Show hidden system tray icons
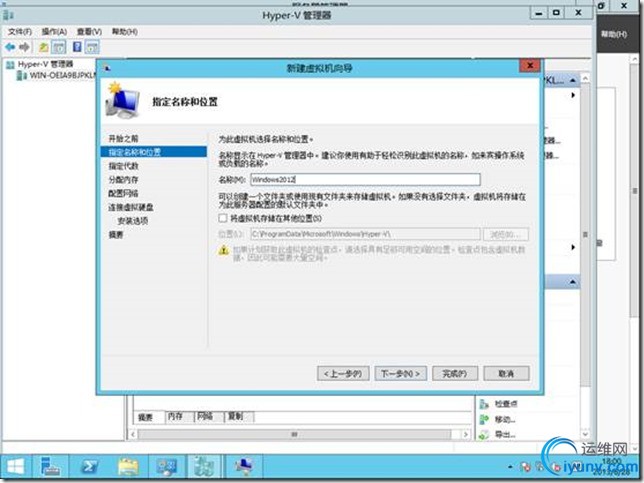 pyautogui.click(x=510, y=467)
